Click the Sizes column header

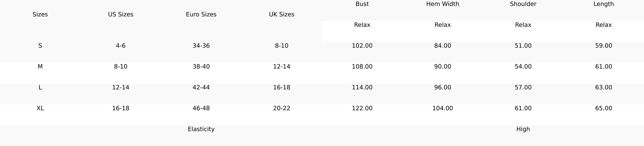(40, 14)
